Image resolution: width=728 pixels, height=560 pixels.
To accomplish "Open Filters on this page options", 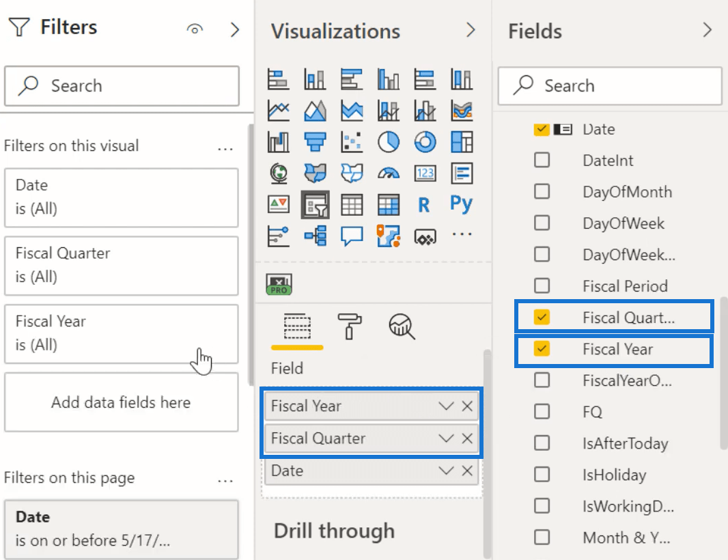I will click(x=225, y=481).
